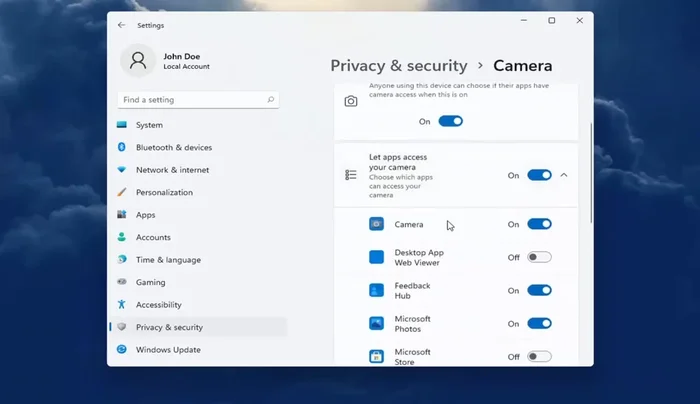Go to Windows Update section
Image resolution: width=700 pixels, height=404 pixels.
point(168,349)
